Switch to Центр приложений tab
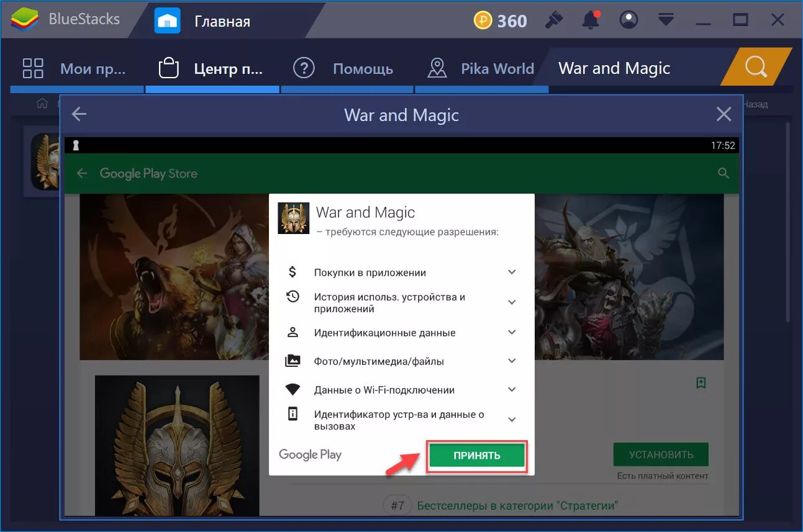Screen dimensions: 803x532 (x=212, y=68)
